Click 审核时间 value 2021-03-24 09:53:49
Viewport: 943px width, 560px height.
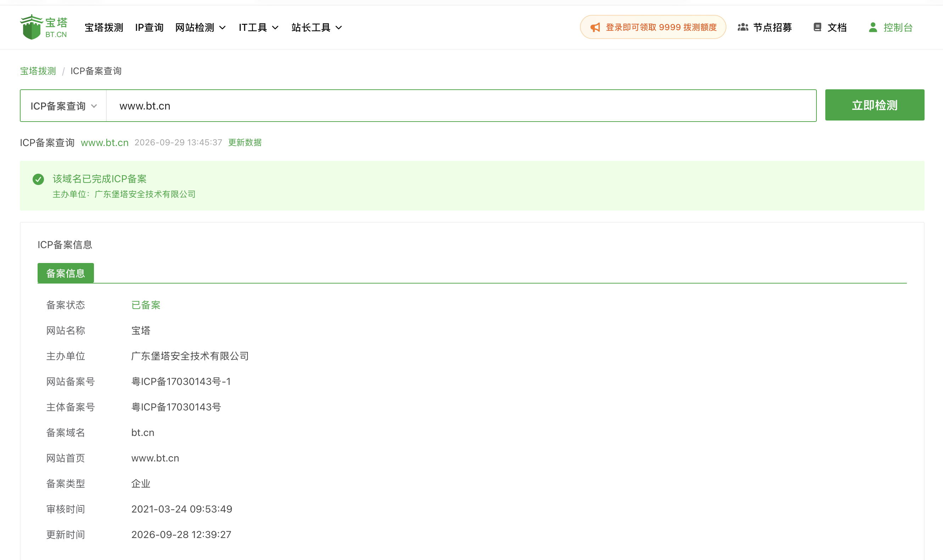(182, 509)
